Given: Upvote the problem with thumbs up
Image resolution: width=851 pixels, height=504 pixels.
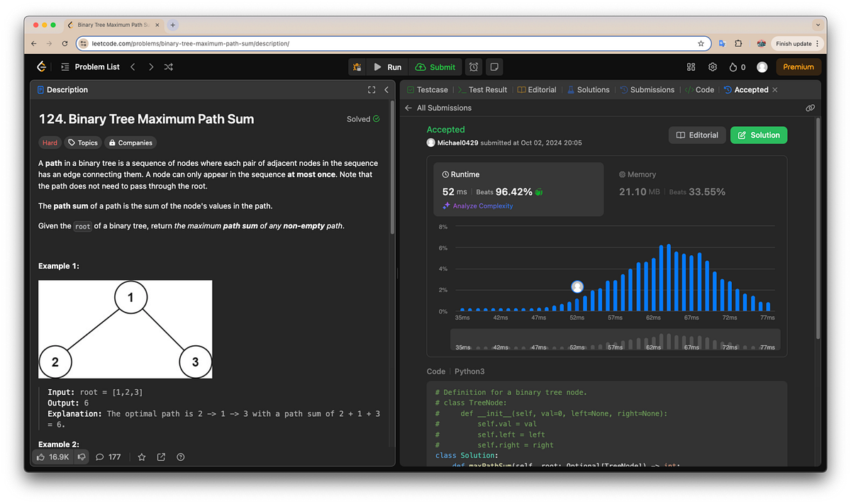Looking at the screenshot, I should point(43,457).
